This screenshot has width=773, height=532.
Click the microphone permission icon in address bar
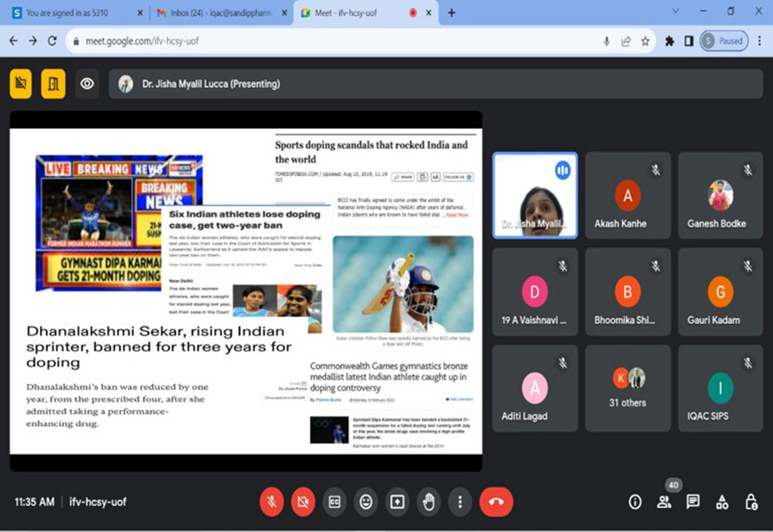coord(606,41)
